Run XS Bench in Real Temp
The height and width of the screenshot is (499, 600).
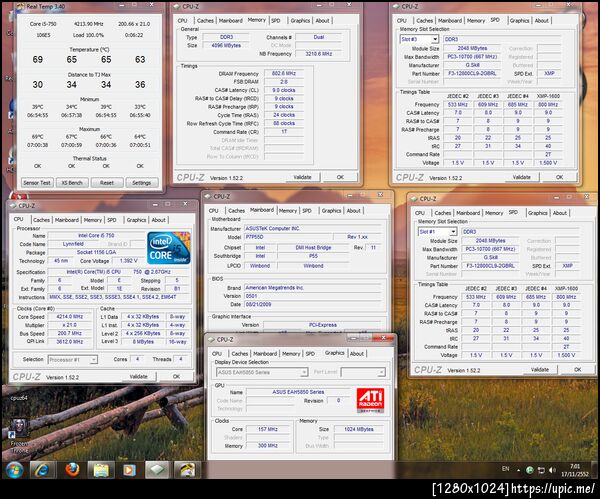(x=72, y=183)
